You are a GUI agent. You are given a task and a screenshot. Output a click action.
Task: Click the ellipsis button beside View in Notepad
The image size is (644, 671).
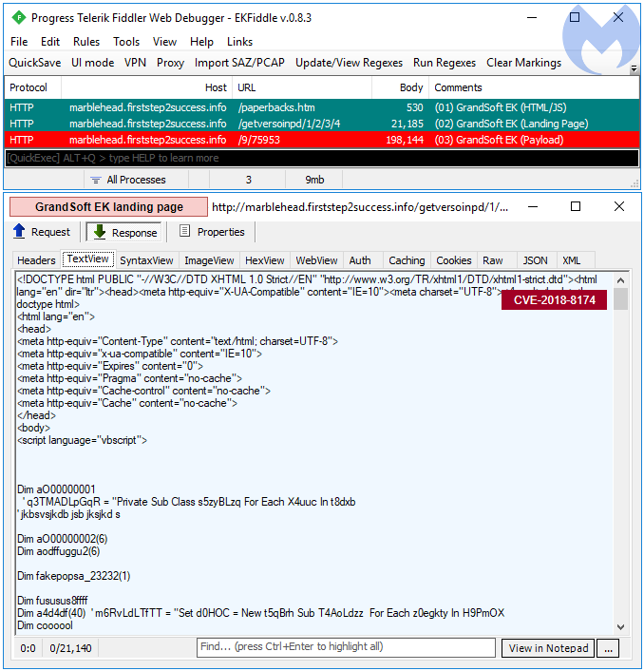click(608, 648)
